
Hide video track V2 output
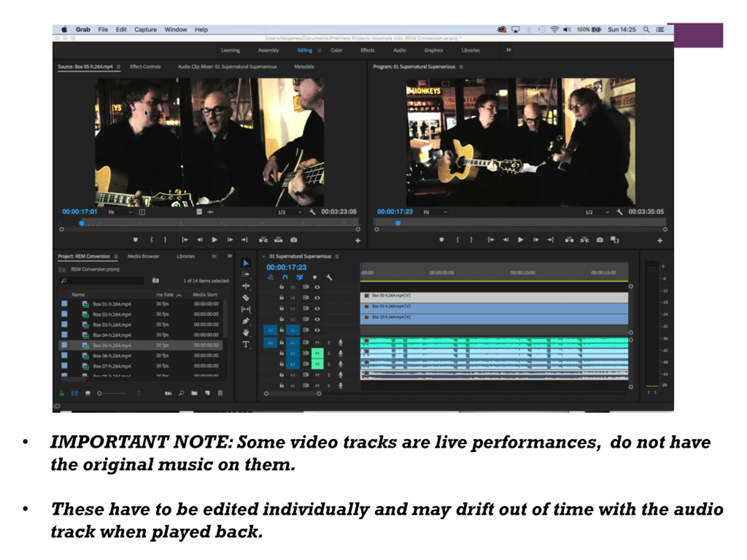[317, 319]
